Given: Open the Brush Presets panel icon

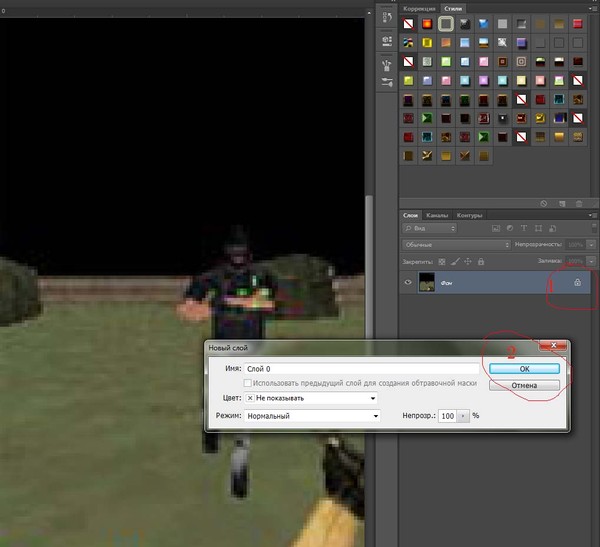Looking at the screenshot, I should click(x=387, y=82).
